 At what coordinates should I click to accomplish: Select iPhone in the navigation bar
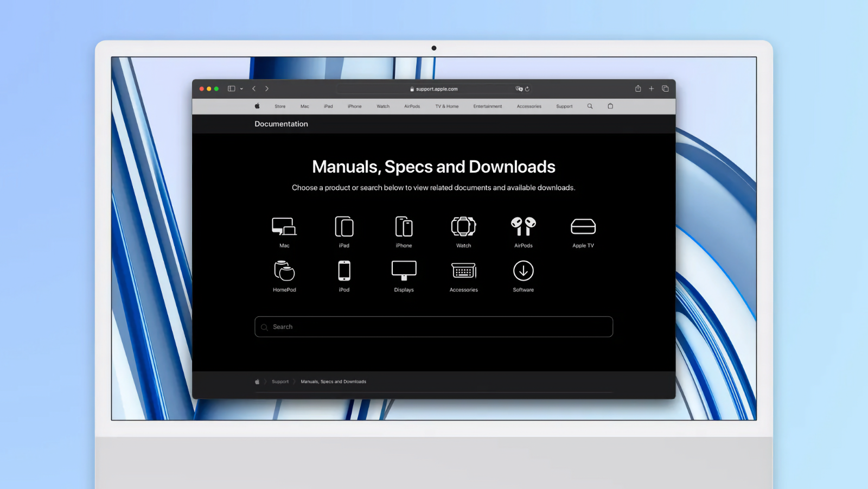point(355,106)
